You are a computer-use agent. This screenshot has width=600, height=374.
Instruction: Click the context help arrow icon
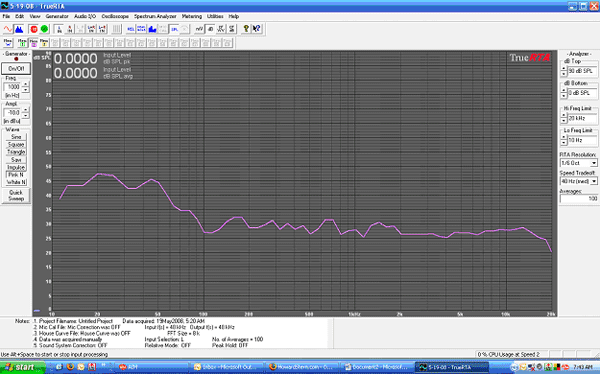[257, 29]
